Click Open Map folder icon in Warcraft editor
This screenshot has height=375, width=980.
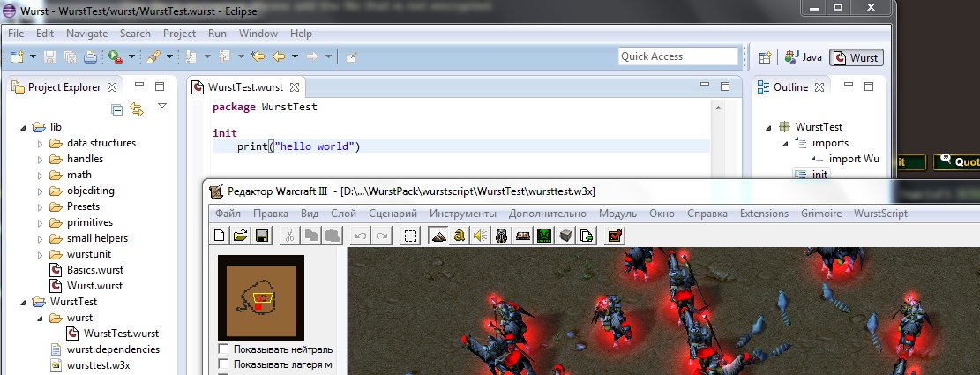tap(240, 236)
